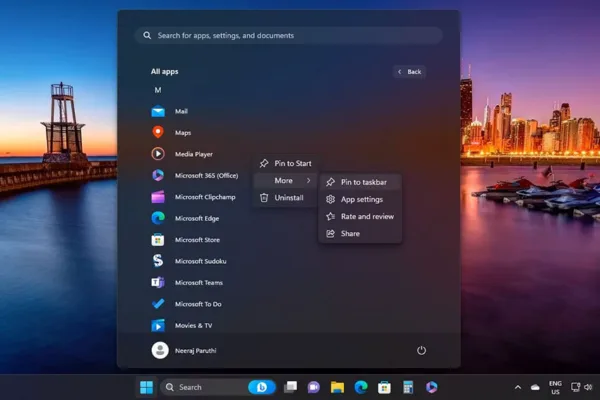
Task: Show hidden icons tray chevron
Action: click(518, 387)
